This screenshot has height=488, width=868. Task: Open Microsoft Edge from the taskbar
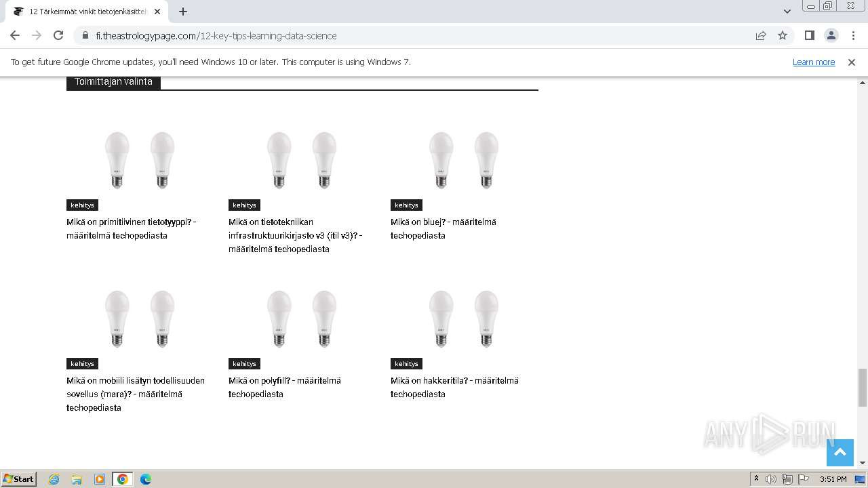pyautogui.click(x=146, y=479)
